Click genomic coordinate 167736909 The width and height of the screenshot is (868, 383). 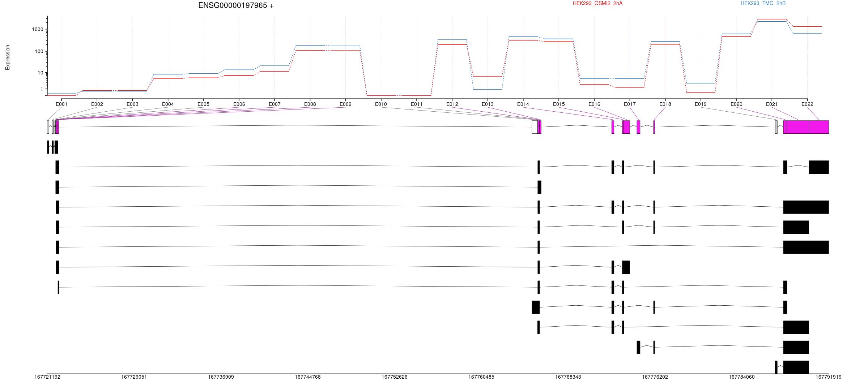point(221,377)
